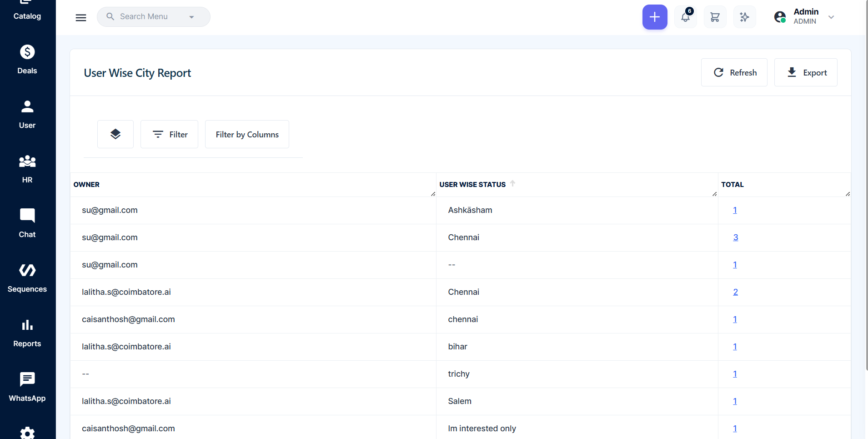Open the shopping cart
Screen dimensions: 868x439
[715, 17]
